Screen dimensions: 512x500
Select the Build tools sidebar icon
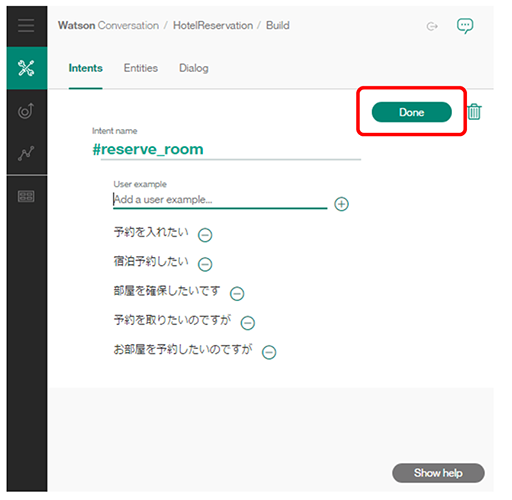coord(26,68)
